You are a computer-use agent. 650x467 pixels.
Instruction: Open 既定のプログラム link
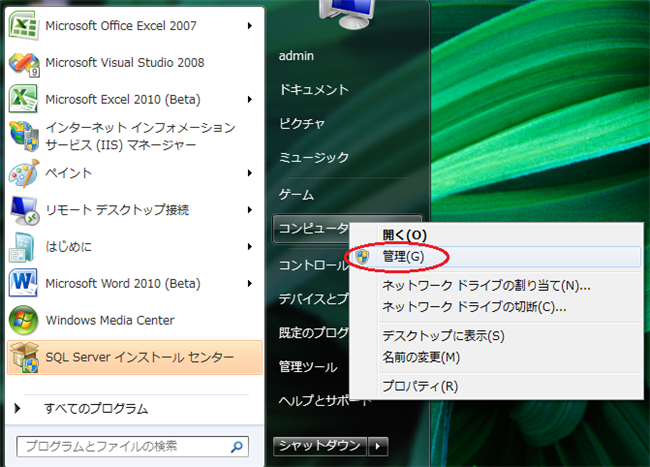pos(313,333)
